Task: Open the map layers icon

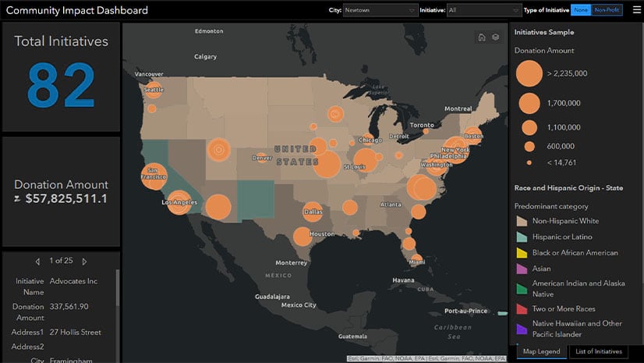Action: point(496,37)
